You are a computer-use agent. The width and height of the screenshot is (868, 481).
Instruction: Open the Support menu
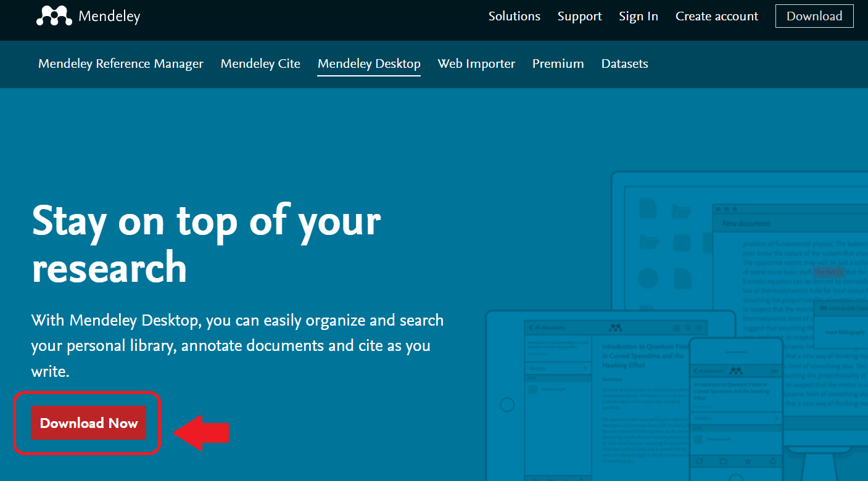pyautogui.click(x=579, y=17)
